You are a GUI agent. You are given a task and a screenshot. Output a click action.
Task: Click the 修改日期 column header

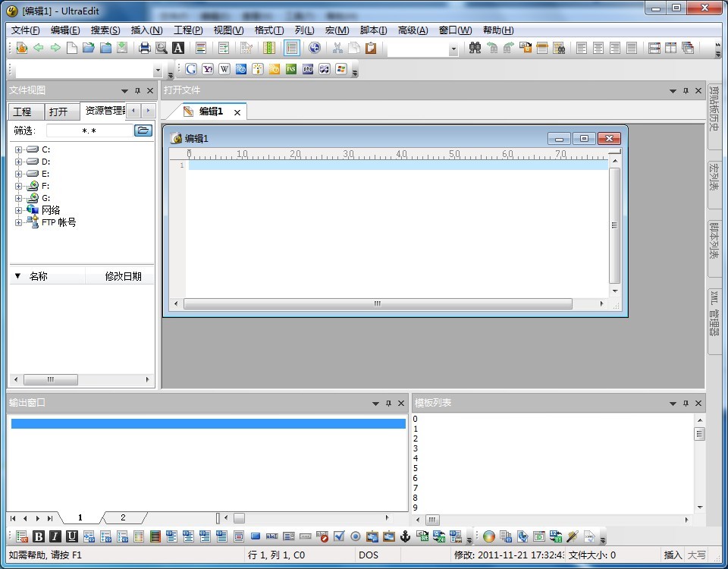[x=123, y=276]
